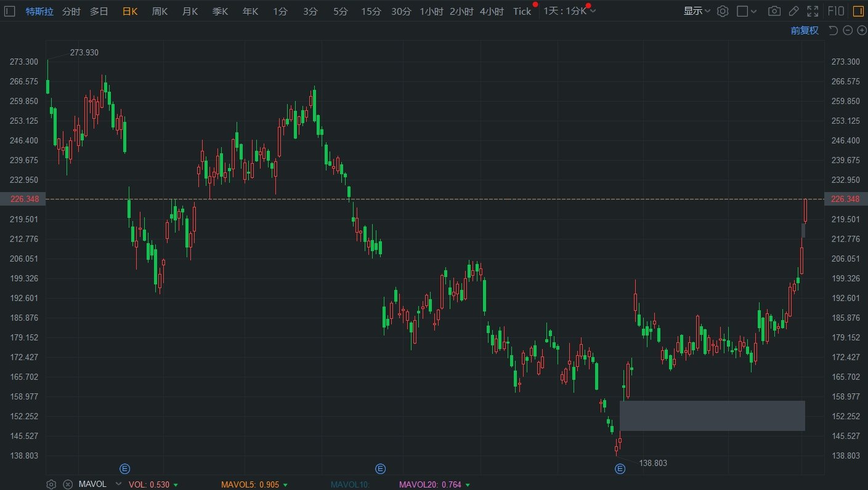Image resolution: width=868 pixels, height=490 pixels.
Task: Expand the 显示 display dropdown
Action: 697,11
